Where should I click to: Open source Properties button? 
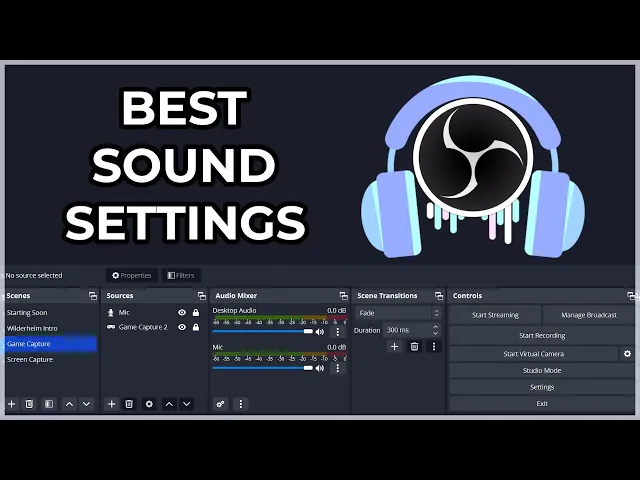[x=132, y=276]
